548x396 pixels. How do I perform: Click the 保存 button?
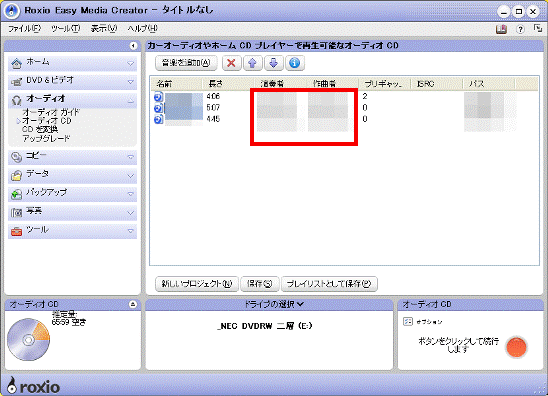click(259, 284)
